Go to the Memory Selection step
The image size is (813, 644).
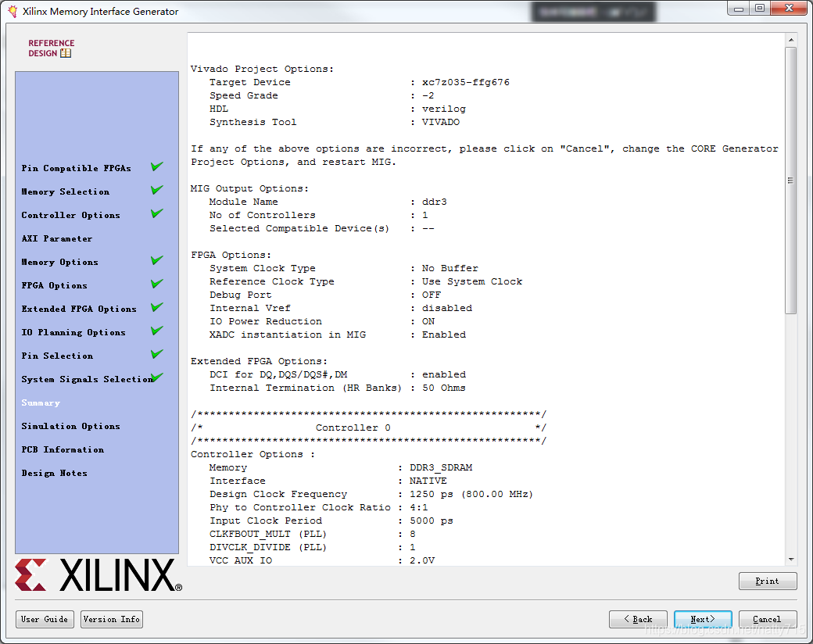66,191
